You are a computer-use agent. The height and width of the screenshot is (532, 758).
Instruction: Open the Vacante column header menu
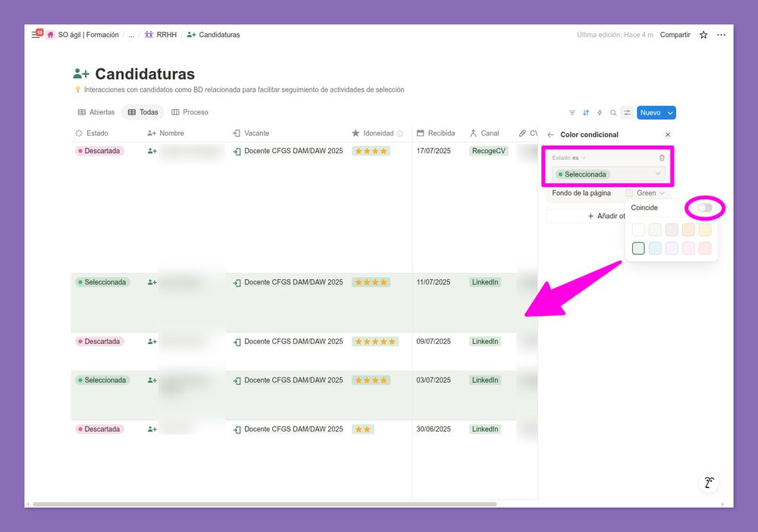(251, 133)
